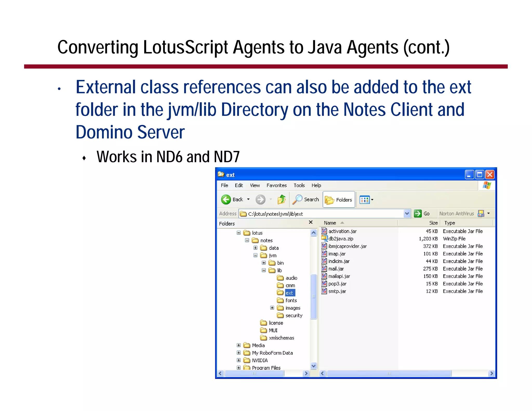
Task: Open the address bar dropdown arrow
Action: tap(407, 214)
